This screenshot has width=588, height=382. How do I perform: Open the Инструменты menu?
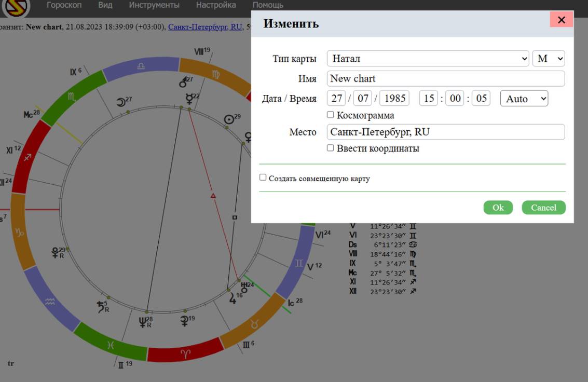(154, 5)
